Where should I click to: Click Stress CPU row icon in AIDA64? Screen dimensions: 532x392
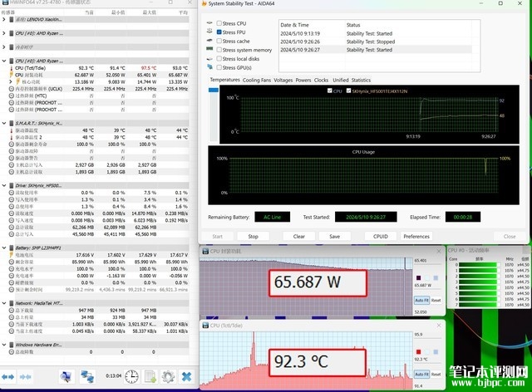pyautogui.click(x=209, y=22)
